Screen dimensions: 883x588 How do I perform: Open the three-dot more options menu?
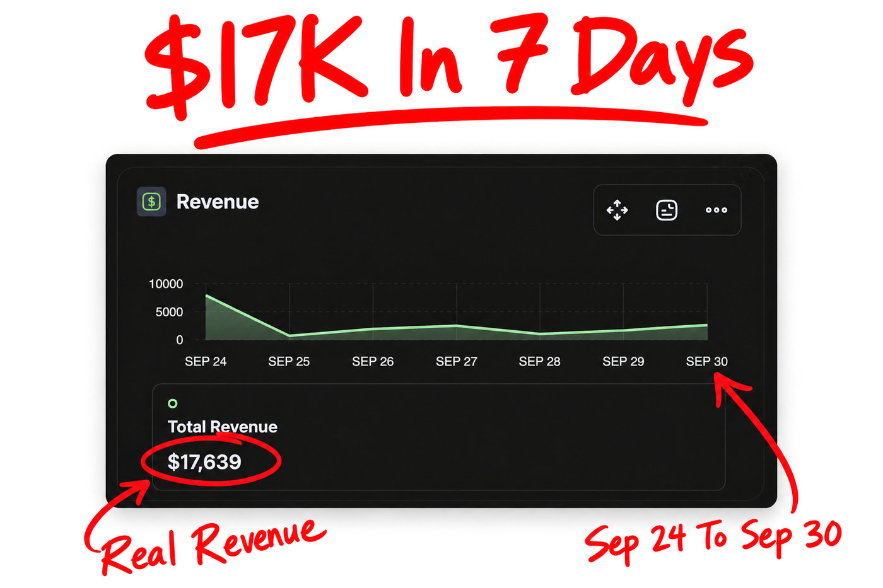point(716,210)
